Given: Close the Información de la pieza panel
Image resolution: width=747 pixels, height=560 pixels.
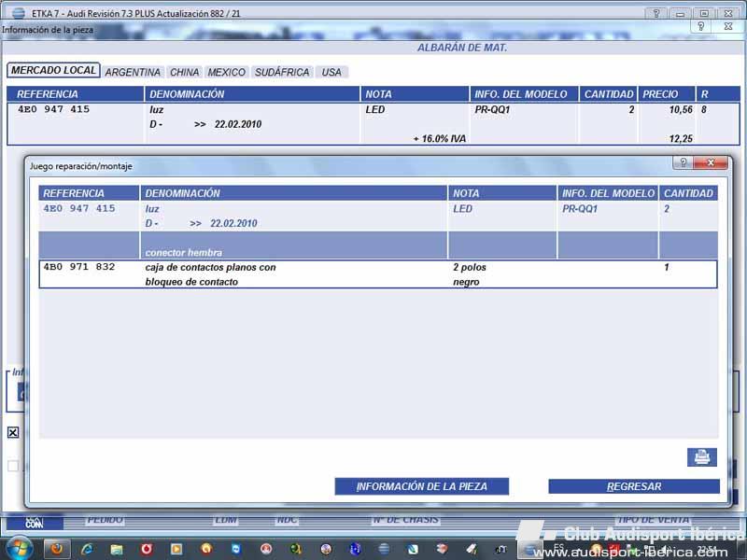Looking at the screenshot, I should point(728,27).
